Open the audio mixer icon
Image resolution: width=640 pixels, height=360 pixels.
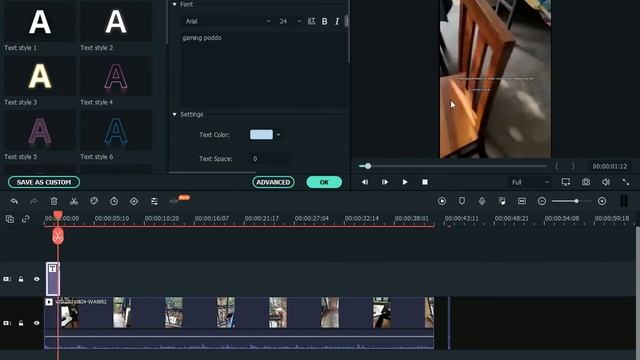(x=502, y=201)
